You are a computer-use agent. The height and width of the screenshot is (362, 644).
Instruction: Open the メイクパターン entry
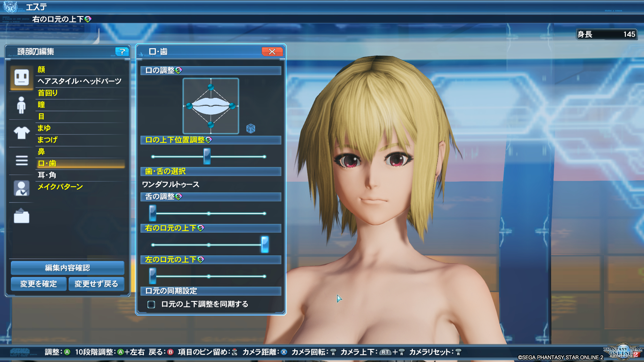pyautogui.click(x=60, y=187)
